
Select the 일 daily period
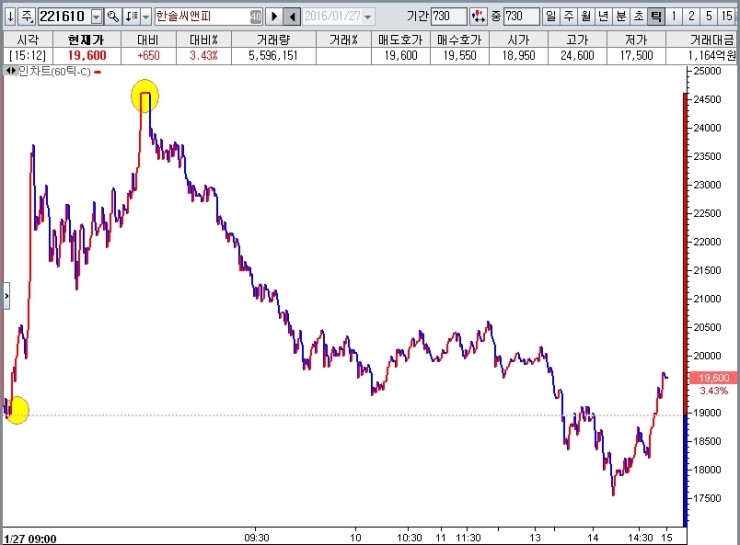pos(550,17)
